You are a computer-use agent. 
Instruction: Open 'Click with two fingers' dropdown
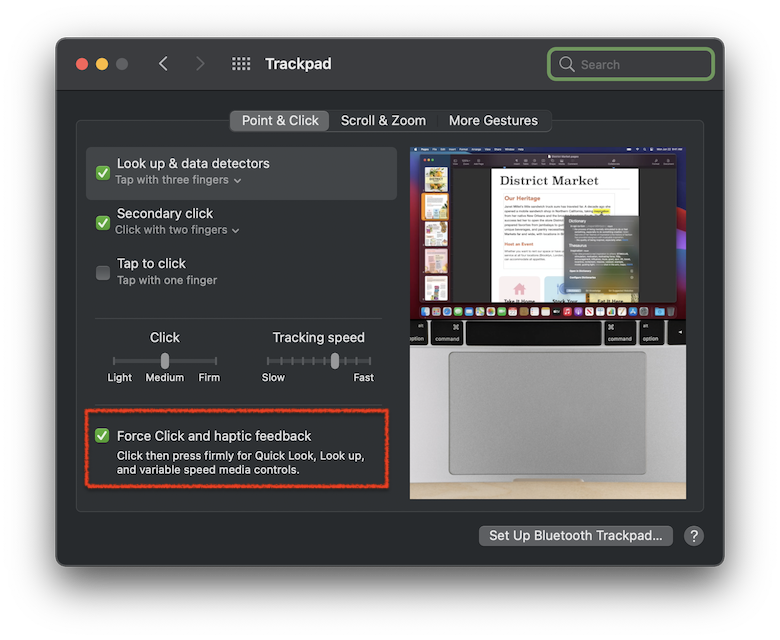pos(177,230)
